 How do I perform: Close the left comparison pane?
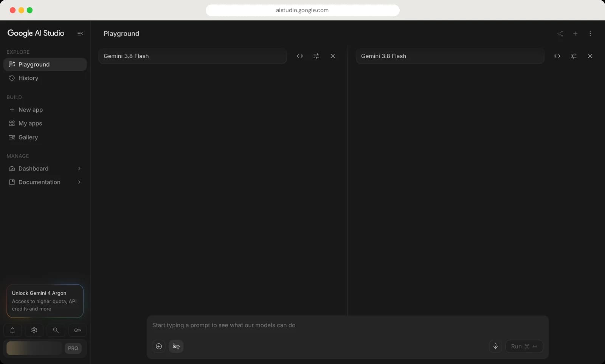333,56
